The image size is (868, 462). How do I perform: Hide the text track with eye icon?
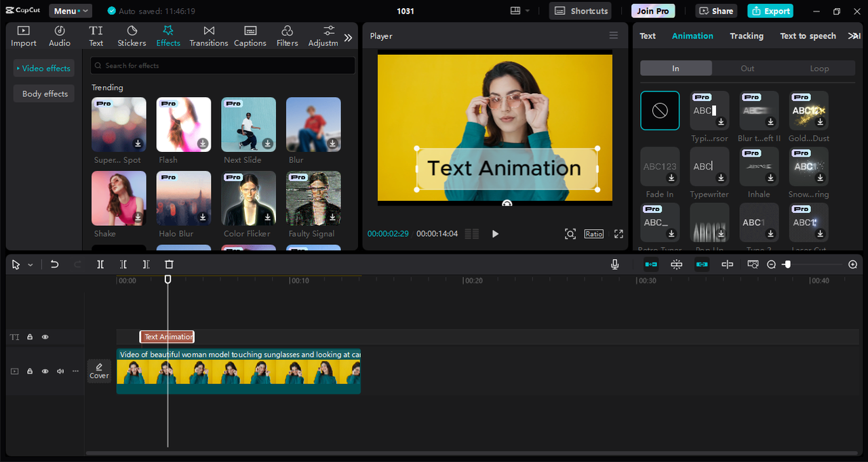[x=45, y=337]
